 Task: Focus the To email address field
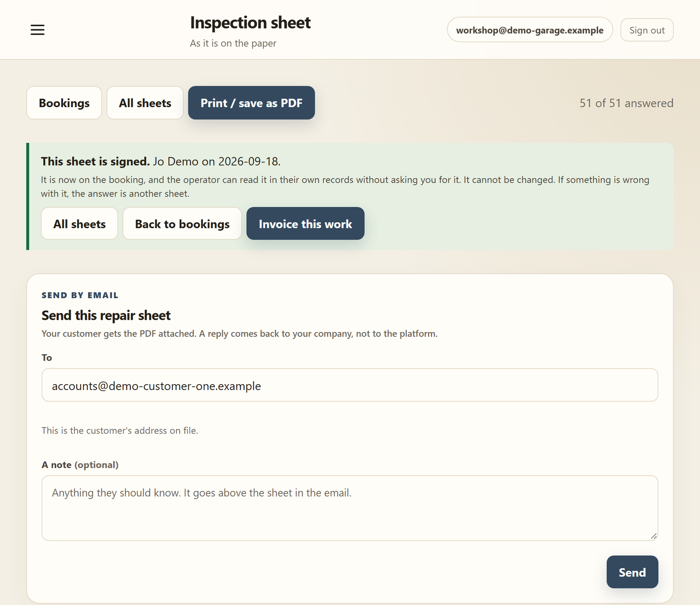pos(350,385)
